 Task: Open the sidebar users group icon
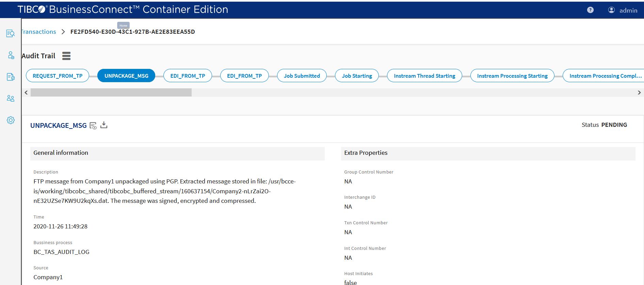[11, 98]
